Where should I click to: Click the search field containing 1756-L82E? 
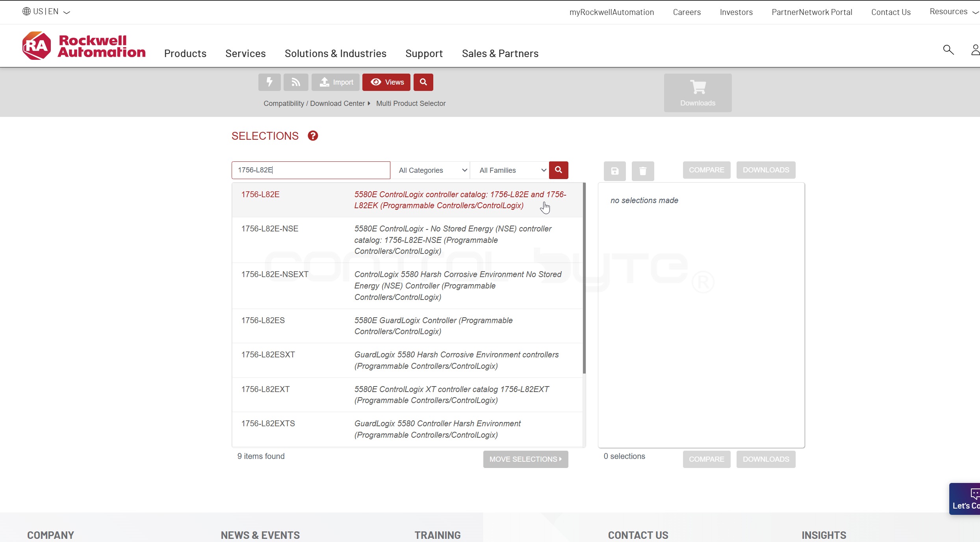(311, 170)
